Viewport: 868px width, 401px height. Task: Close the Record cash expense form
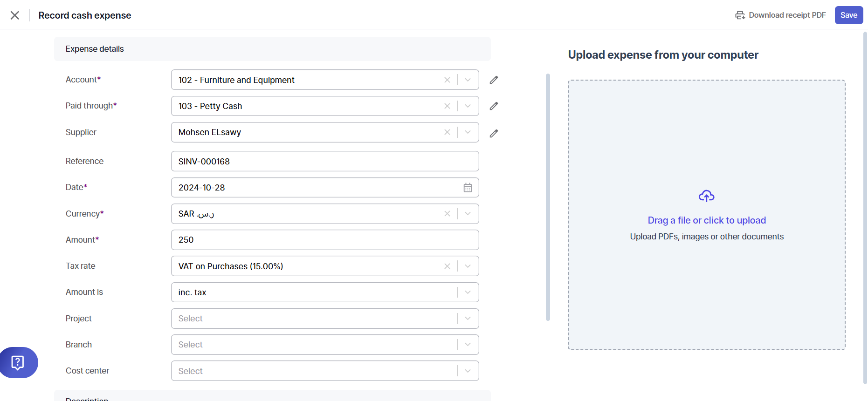click(15, 15)
